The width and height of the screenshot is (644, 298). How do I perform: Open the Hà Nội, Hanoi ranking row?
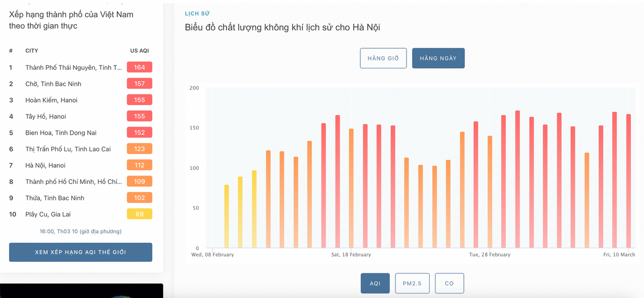[x=80, y=165]
